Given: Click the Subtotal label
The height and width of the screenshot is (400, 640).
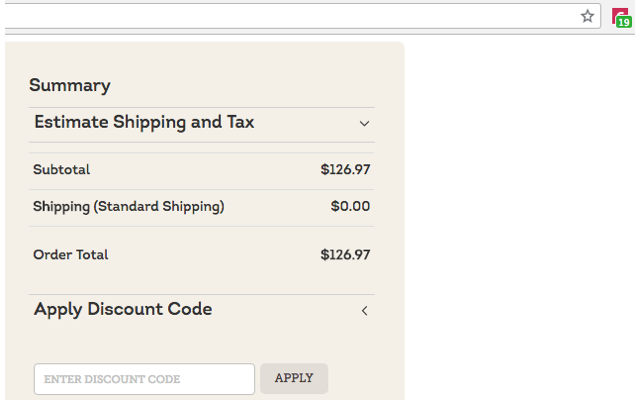Looking at the screenshot, I should [x=62, y=170].
